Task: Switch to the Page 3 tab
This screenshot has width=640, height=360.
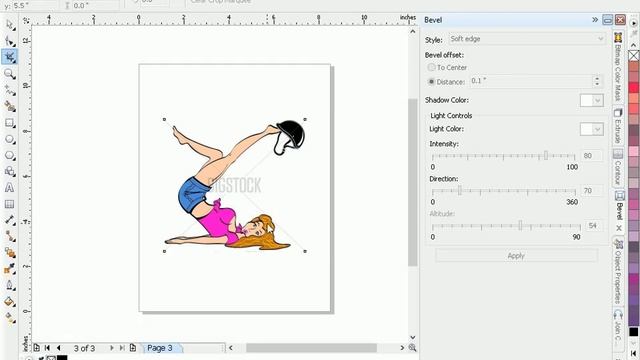Action: coord(160,348)
